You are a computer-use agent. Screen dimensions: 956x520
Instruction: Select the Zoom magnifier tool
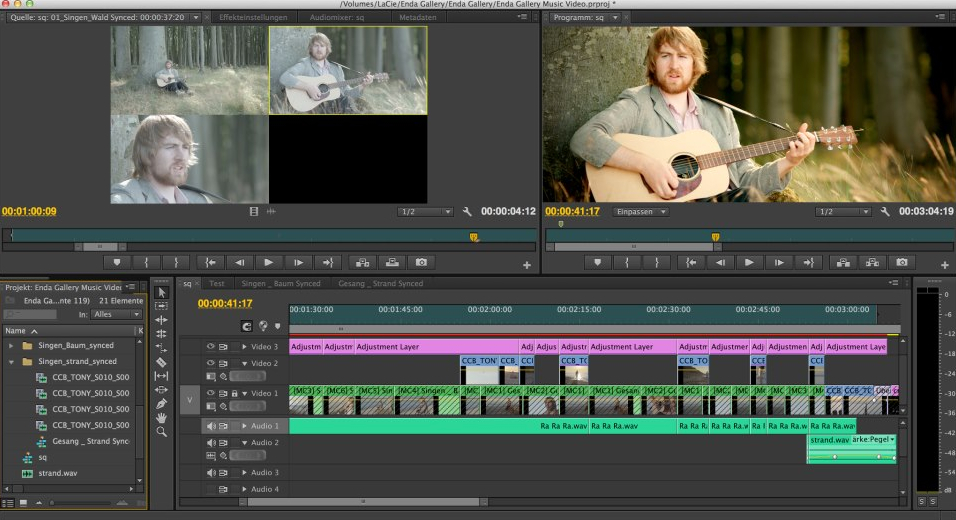(x=161, y=432)
